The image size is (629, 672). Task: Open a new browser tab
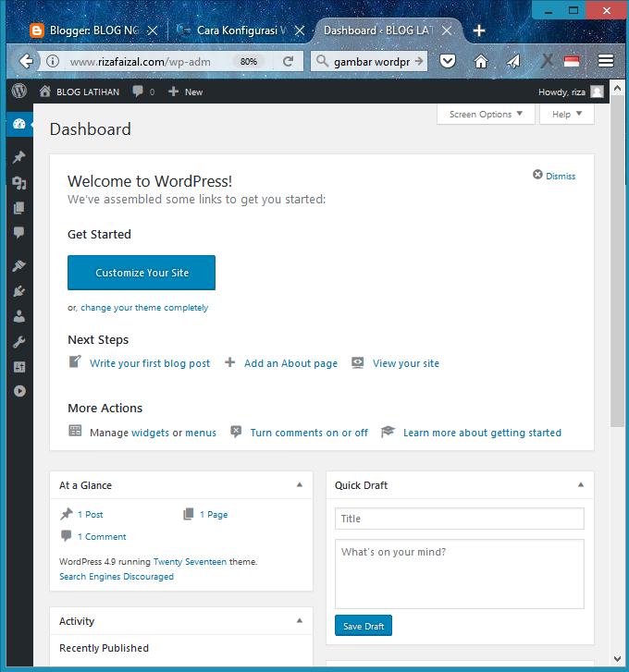click(x=479, y=31)
